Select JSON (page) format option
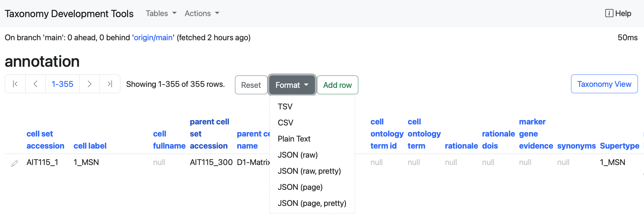The width and height of the screenshot is (644, 220). pyautogui.click(x=300, y=187)
